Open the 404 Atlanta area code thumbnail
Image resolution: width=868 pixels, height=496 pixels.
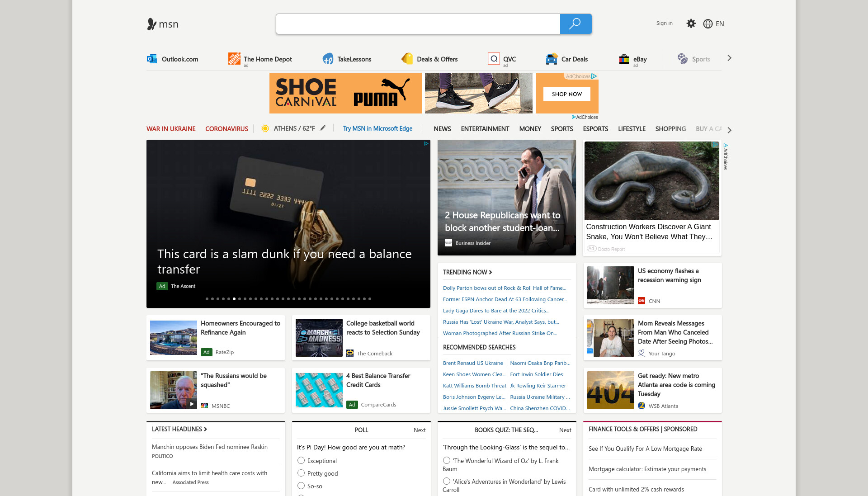(x=610, y=390)
